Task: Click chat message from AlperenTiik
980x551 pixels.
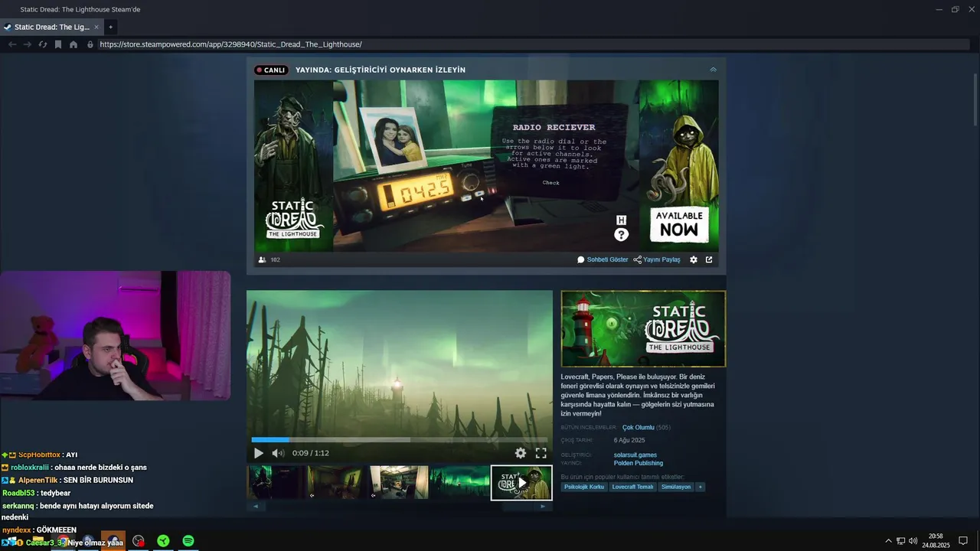Action: click(67, 480)
